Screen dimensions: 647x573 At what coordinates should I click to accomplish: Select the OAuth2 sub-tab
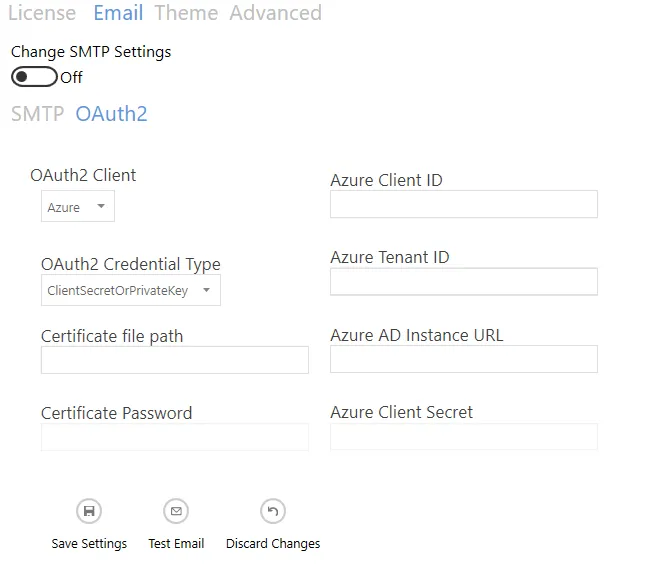point(111,114)
